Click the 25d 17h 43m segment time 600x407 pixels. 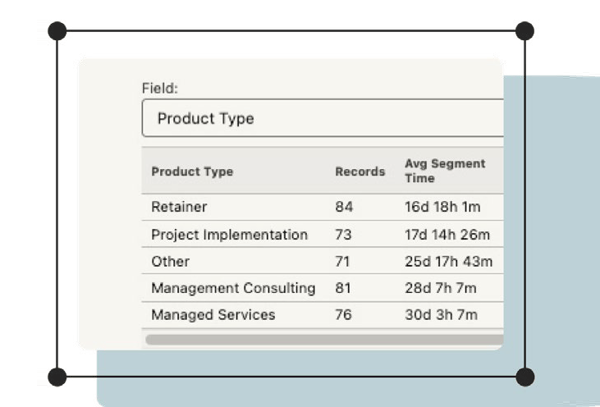448,262
